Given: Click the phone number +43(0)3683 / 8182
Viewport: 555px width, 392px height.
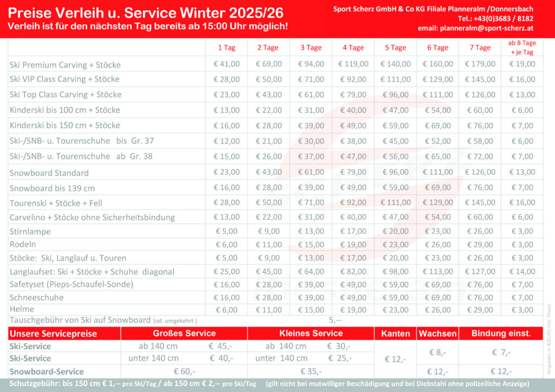Looking at the screenshot, I should click(x=496, y=19).
